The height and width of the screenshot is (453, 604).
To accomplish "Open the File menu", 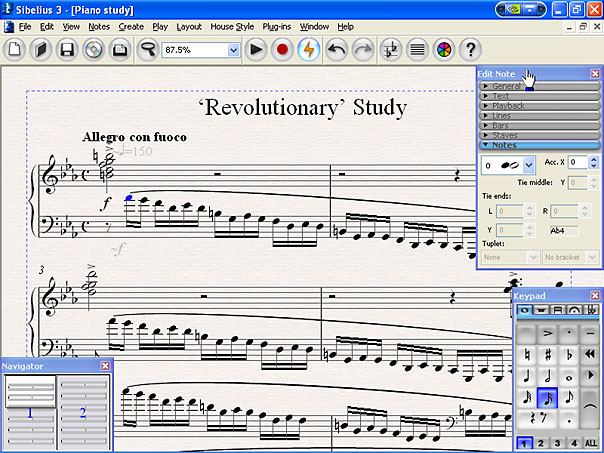I will 25,27.
